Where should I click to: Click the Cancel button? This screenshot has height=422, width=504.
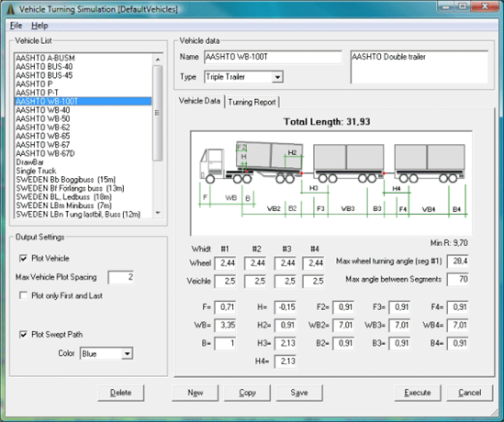click(470, 393)
